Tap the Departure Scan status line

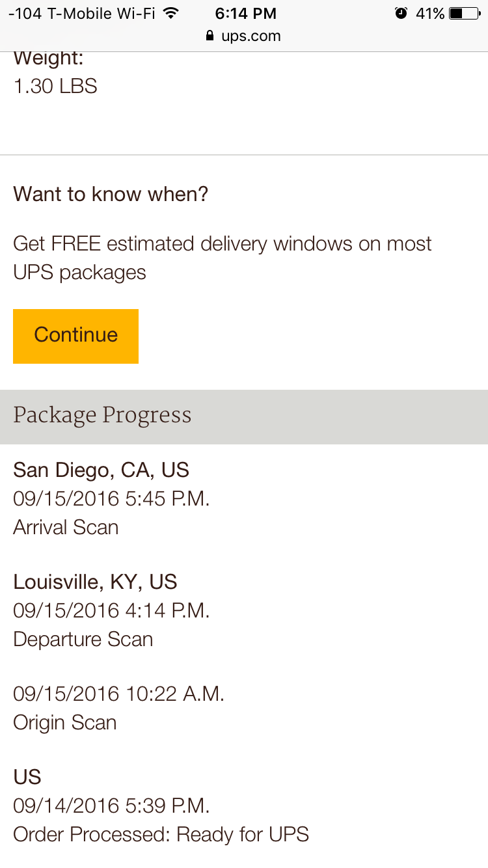tap(83, 639)
